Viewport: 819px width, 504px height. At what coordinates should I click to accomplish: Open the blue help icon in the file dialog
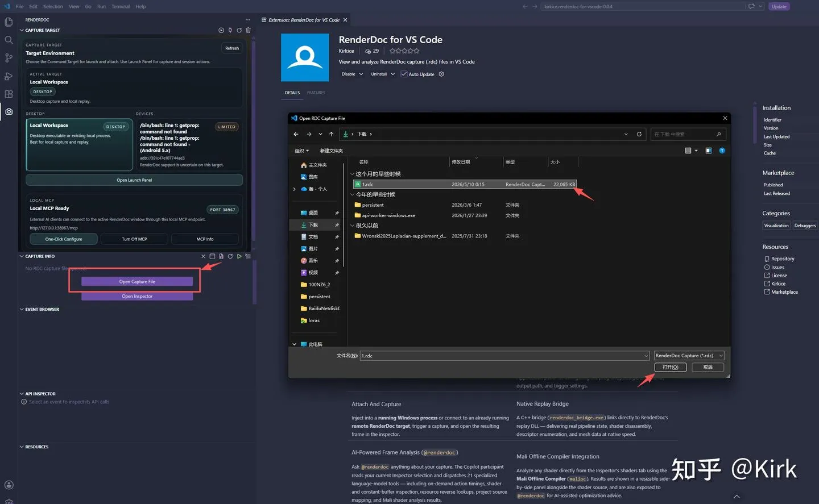pyautogui.click(x=722, y=151)
